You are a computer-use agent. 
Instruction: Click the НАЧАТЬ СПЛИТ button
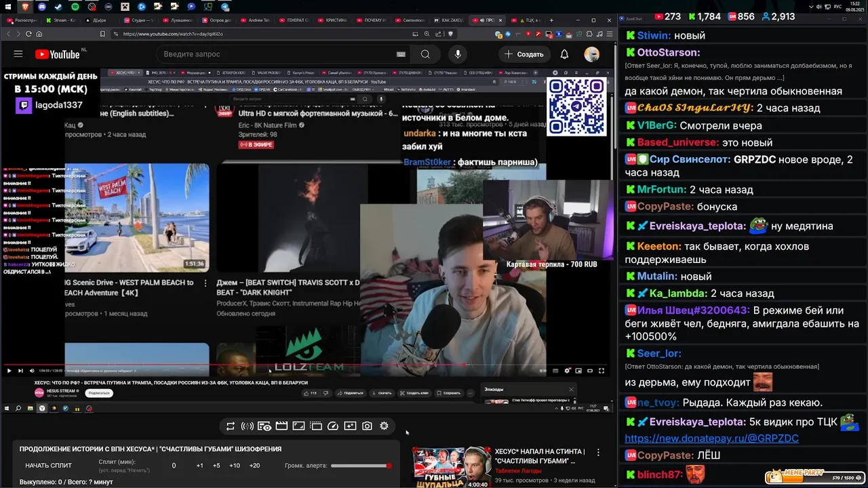click(48, 466)
